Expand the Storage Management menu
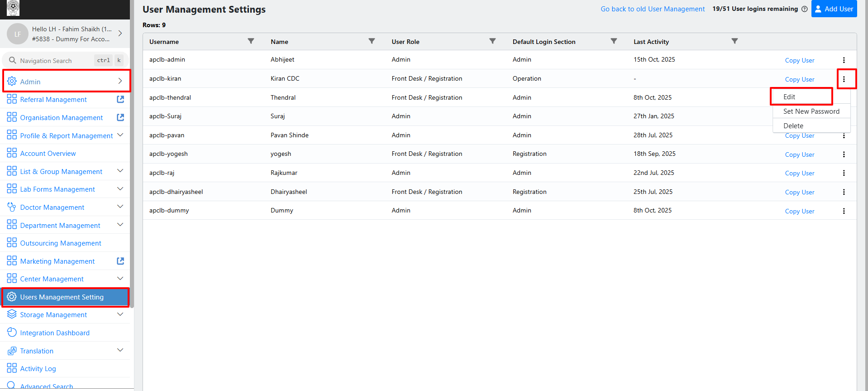Viewport: 868px width, 391px height. pos(120,314)
